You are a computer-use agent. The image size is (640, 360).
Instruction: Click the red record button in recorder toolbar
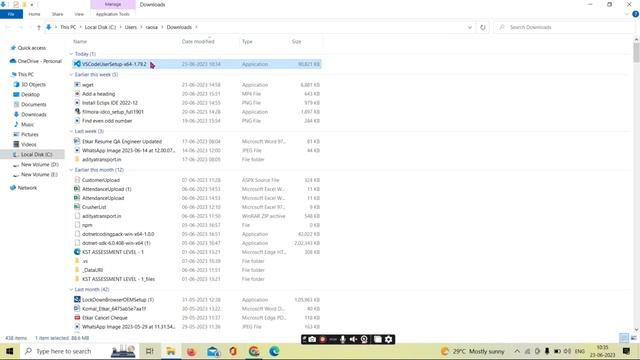tap(322, 339)
